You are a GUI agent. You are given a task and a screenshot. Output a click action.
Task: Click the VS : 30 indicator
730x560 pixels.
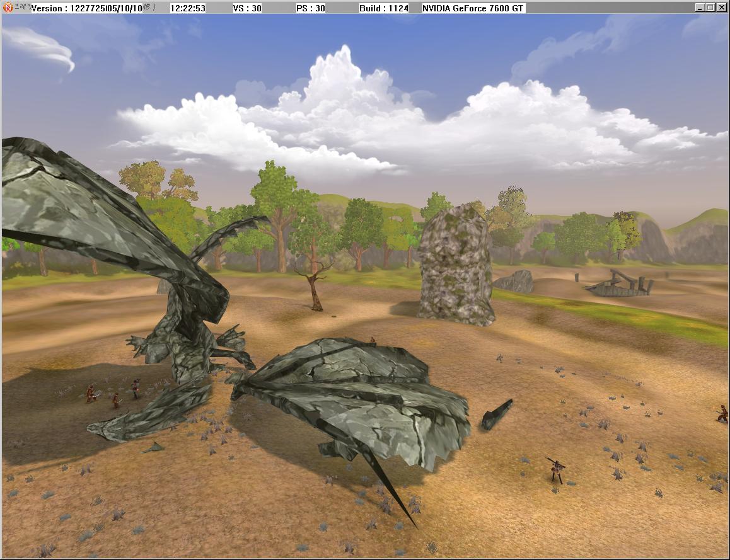point(247,8)
